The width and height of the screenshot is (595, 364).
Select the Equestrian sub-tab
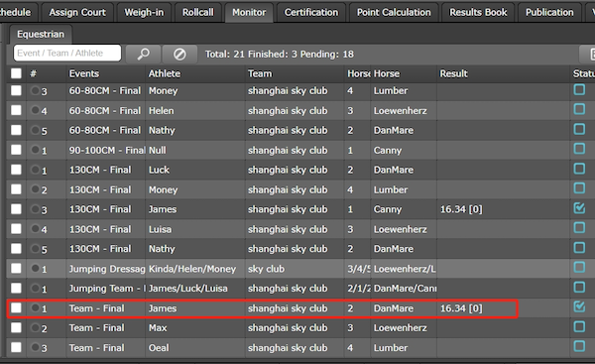[41, 34]
